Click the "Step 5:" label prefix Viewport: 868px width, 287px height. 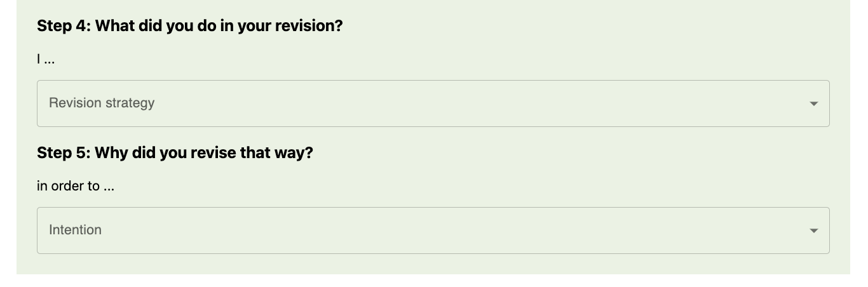(x=64, y=153)
